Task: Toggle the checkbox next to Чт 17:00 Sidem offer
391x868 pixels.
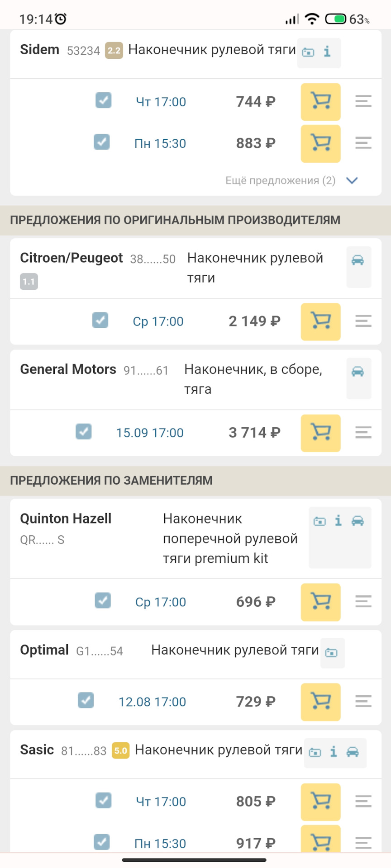Action: coord(104,100)
